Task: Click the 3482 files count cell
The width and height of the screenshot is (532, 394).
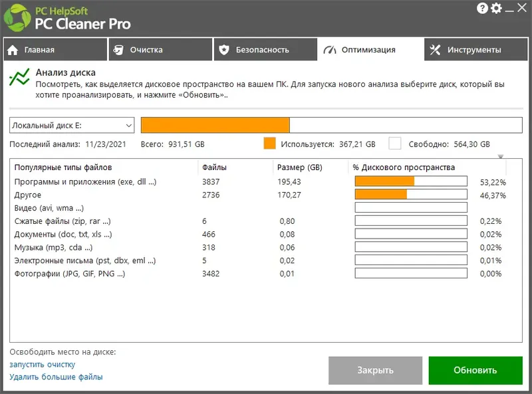Action: [211, 274]
